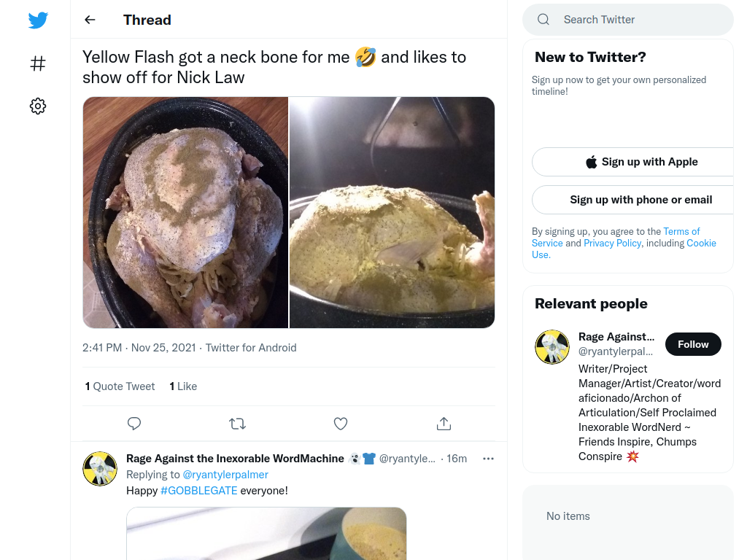
Task: Open the Privacy Policy link
Action: click(612, 243)
